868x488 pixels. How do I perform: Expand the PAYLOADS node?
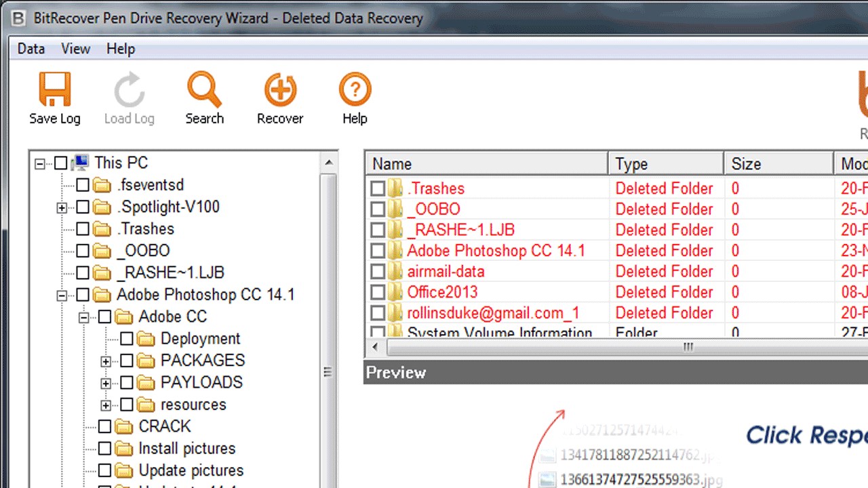tap(105, 383)
